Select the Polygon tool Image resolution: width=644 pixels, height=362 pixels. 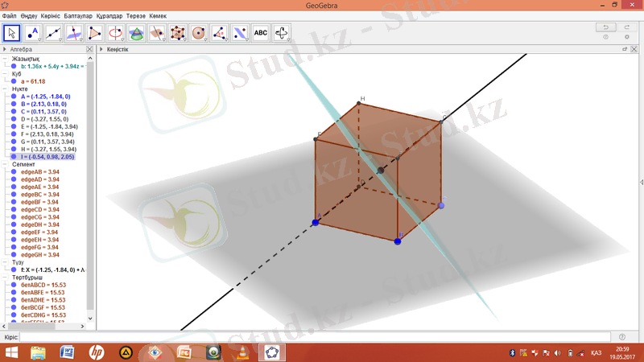coord(95,33)
